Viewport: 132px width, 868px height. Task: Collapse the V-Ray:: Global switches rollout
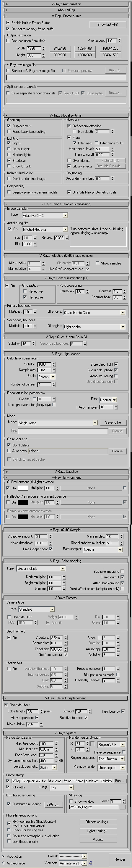coord(66,115)
